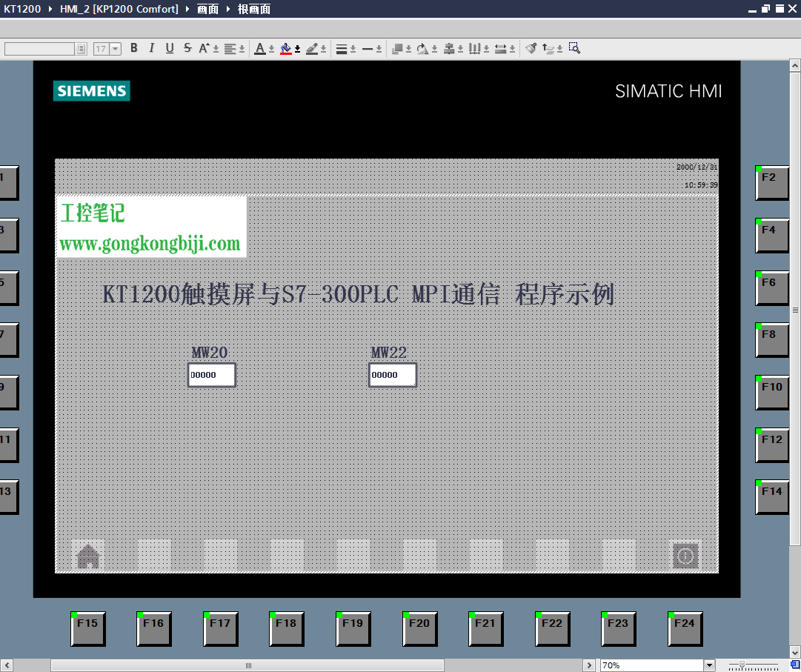Click the F12 function key
801x672 pixels.
point(772,445)
